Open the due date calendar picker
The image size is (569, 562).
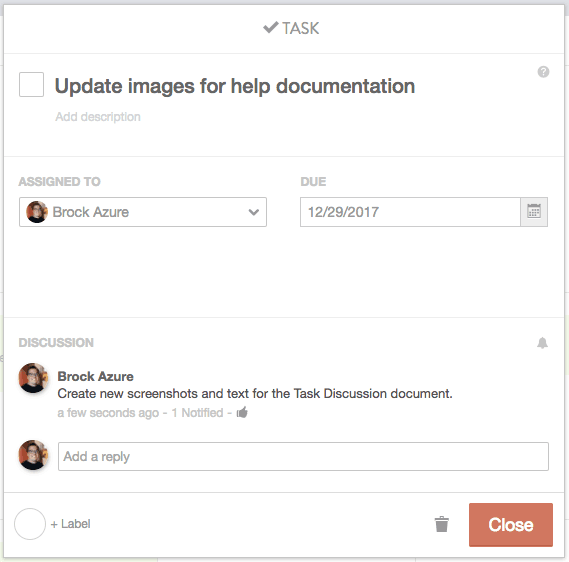[x=534, y=212]
